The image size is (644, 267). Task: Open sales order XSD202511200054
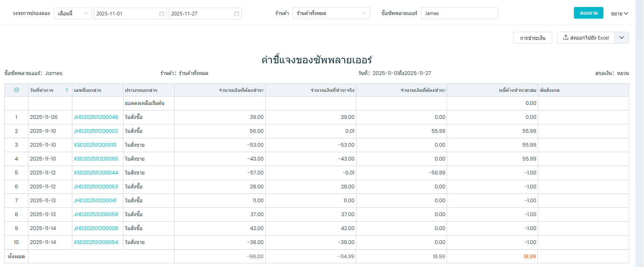[96, 242]
